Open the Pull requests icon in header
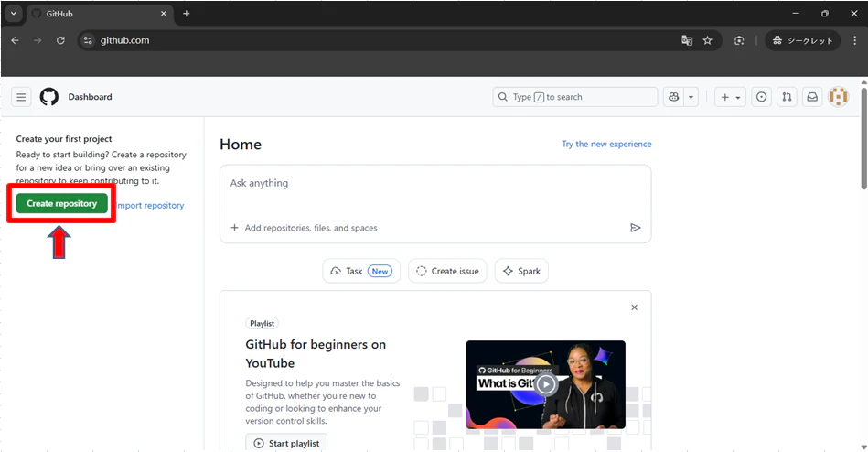Screen dimensions: 868x452 tap(787, 97)
